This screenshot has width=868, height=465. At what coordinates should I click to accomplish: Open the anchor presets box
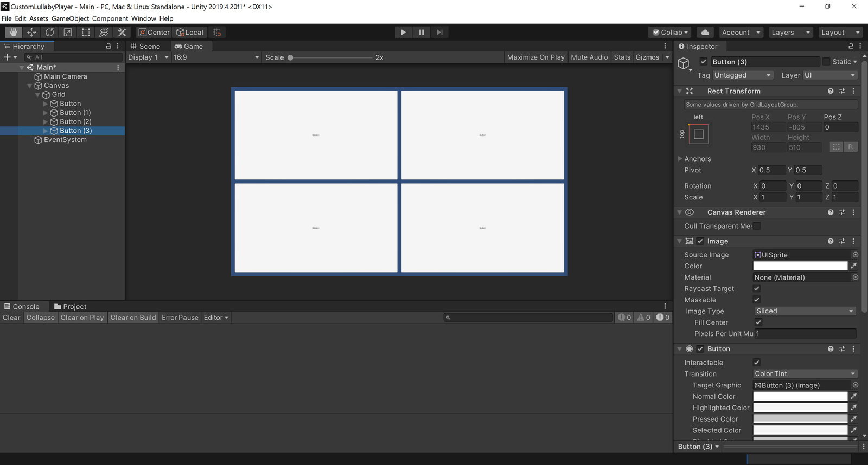click(699, 134)
